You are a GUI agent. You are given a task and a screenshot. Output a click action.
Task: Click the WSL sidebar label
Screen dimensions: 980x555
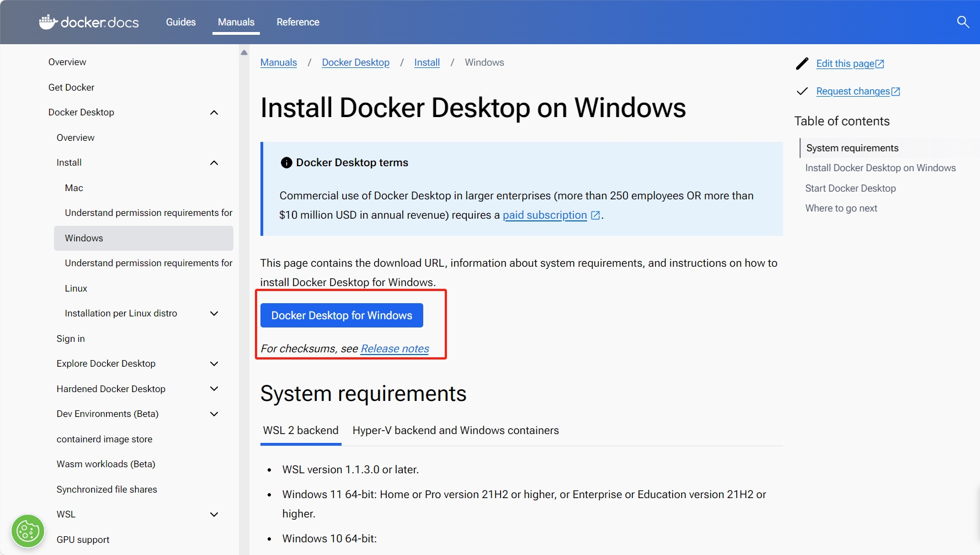pyautogui.click(x=66, y=514)
